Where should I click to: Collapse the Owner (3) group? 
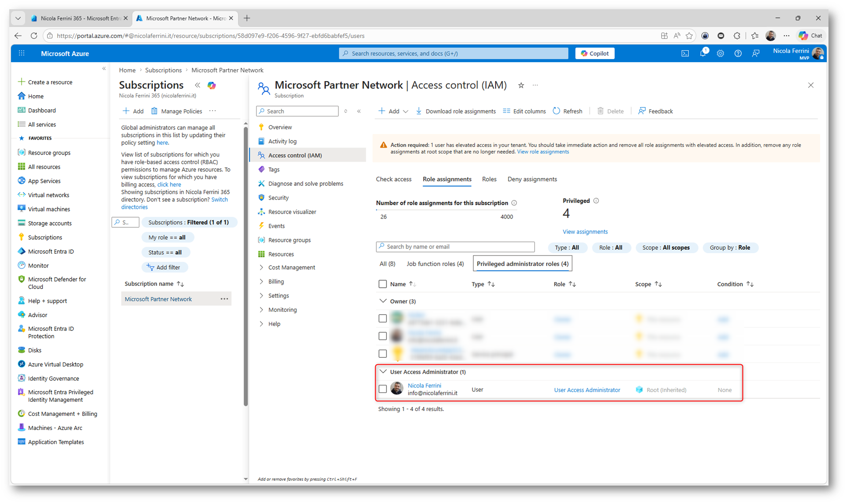pos(383,301)
